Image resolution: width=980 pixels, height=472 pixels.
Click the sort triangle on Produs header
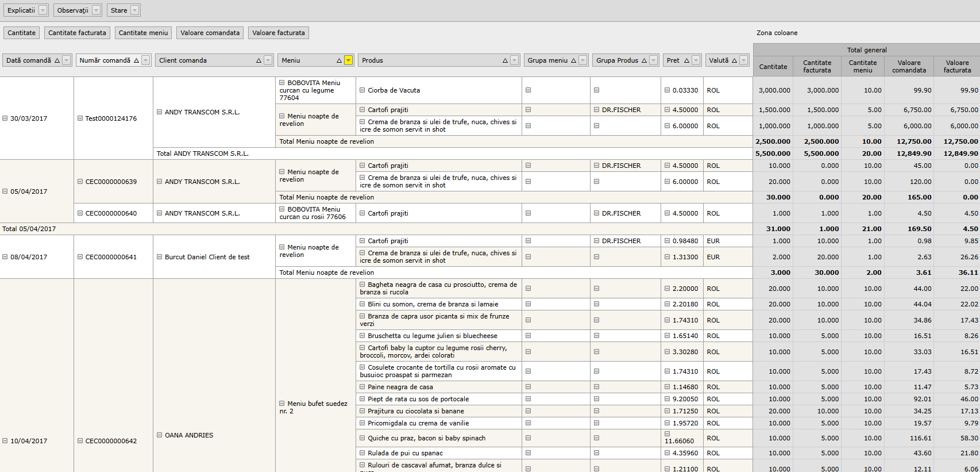point(505,60)
